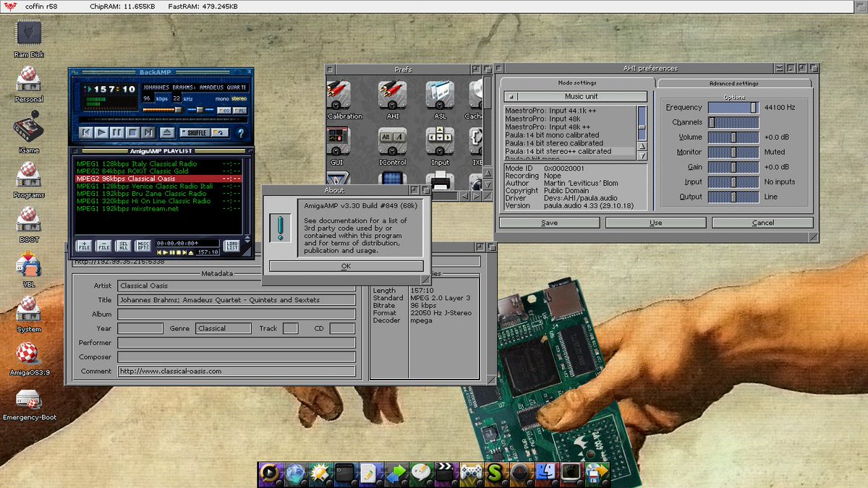Viewport: 868px width, 488px height.
Task: Toggle the EQ button in BackAMP
Action: click(x=224, y=110)
